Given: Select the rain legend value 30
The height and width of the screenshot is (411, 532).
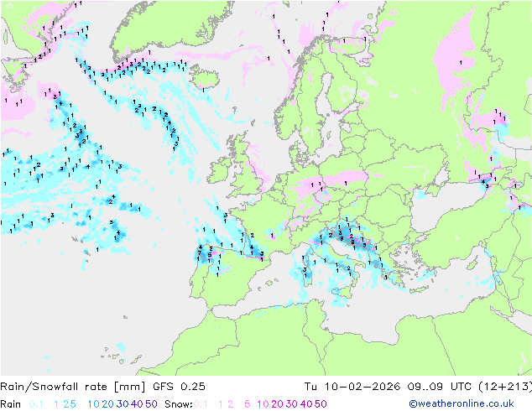Looking at the screenshot, I should pyautogui.click(x=123, y=404).
